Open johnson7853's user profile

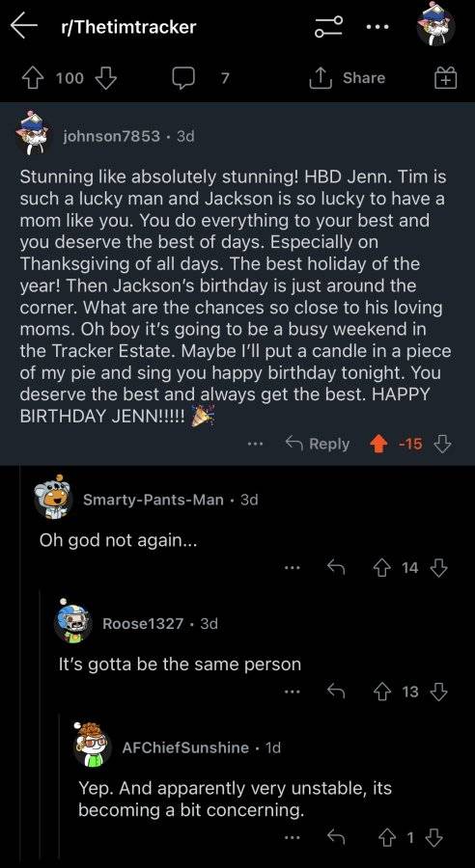pyautogui.click(x=111, y=136)
